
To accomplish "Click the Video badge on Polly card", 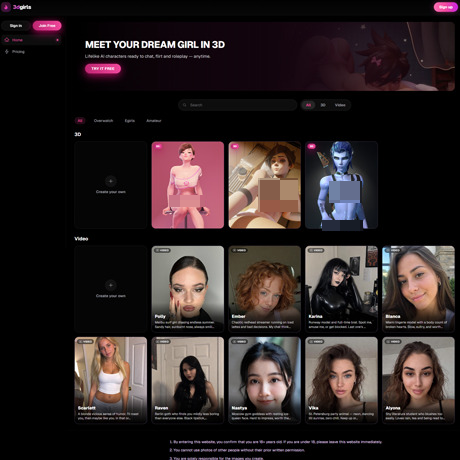I will tap(162, 250).
